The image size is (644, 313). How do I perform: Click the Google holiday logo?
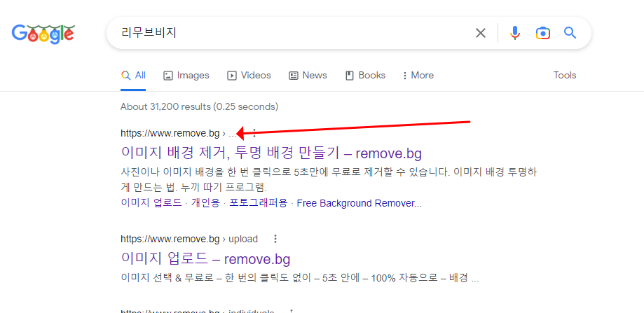43,33
